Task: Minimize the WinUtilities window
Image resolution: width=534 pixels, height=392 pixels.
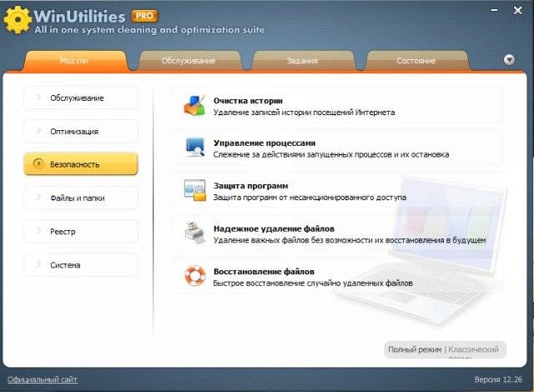Action: 494,10
